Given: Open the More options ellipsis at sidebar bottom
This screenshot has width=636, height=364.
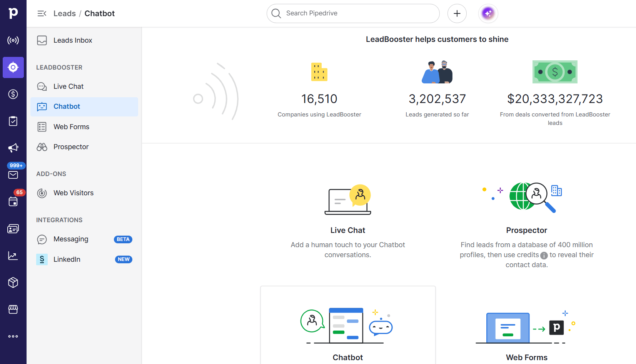Looking at the screenshot, I should [13, 336].
